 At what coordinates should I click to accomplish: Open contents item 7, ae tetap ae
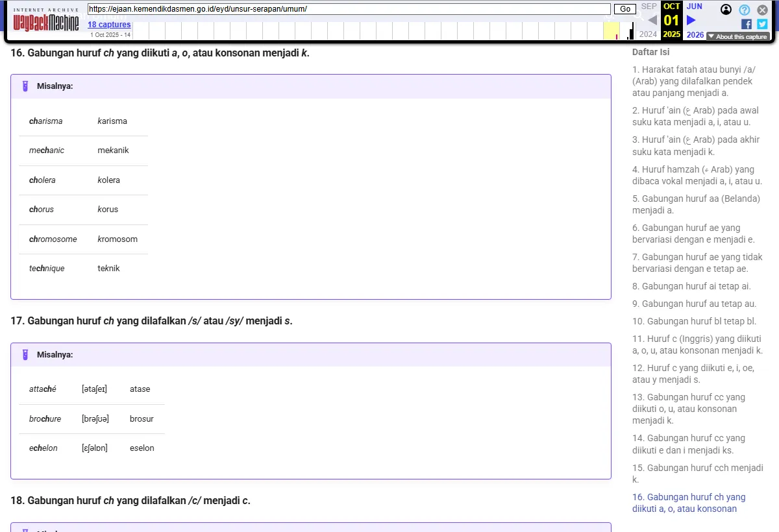click(x=697, y=263)
